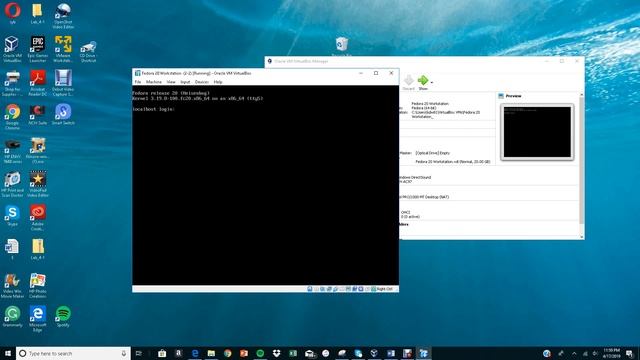The image size is (640, 360).
Task: Open Excel from the taskbar
Action: click(293, 353)
